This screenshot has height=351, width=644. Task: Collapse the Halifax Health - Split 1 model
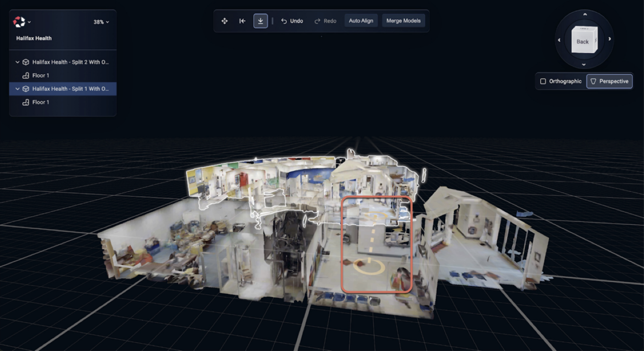pos(18,89)
